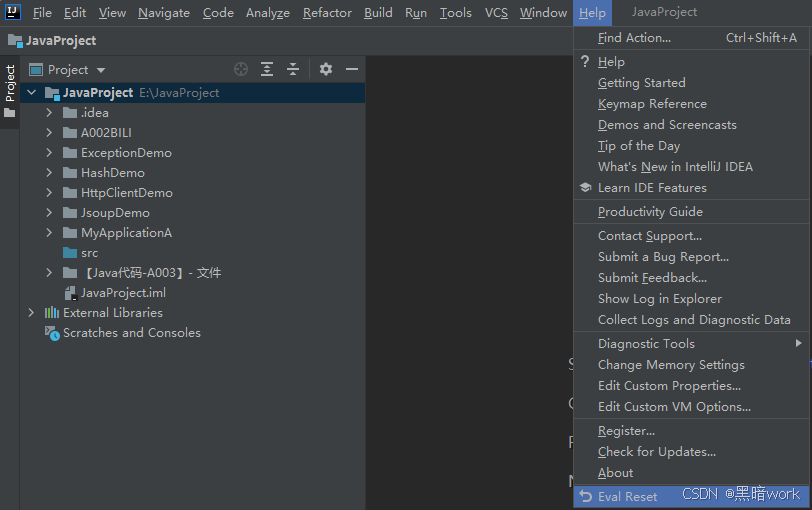The width and height of the screenshot is (812, 510).
Task: Choose Submit Feedback...
Action: (x=691, y=278)
